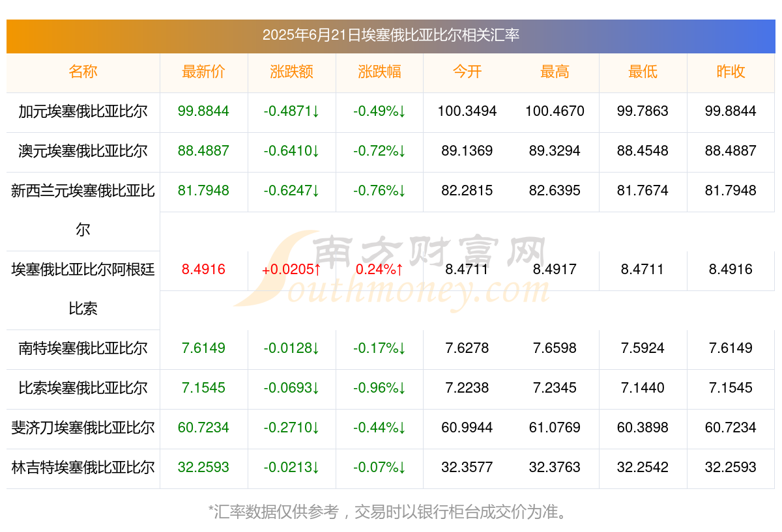Click the 埃塞俄比亚比尔阿根廷比索 row name
The height and width of the screenshot is (532, 782).
[83, 288]
